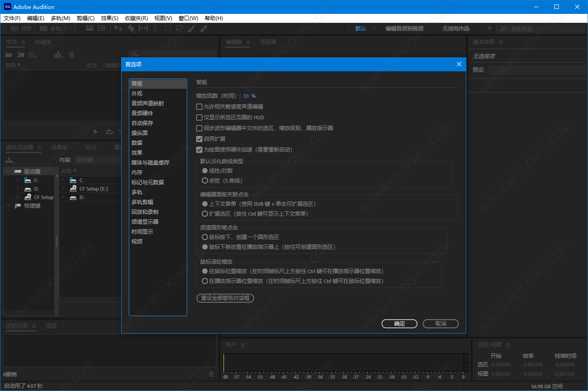Select the Spot Healing Brush tool
The image size is (588, 391).
pos(203,28)
